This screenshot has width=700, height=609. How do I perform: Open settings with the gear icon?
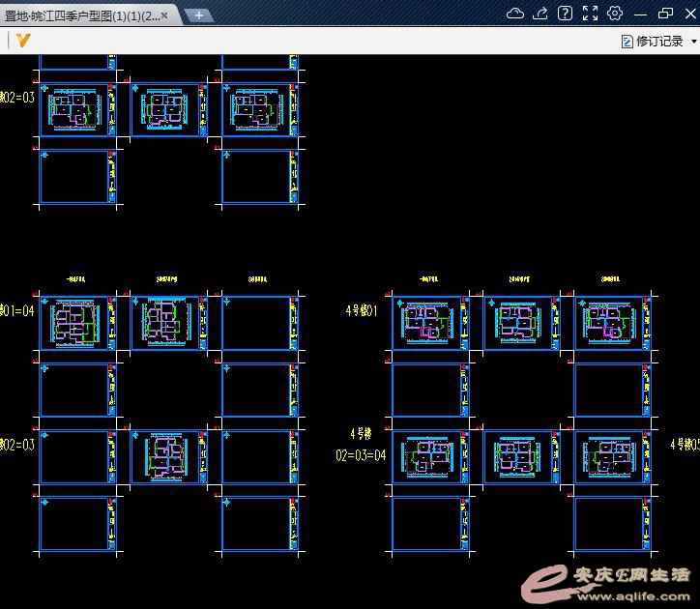[x=615, y=13]
